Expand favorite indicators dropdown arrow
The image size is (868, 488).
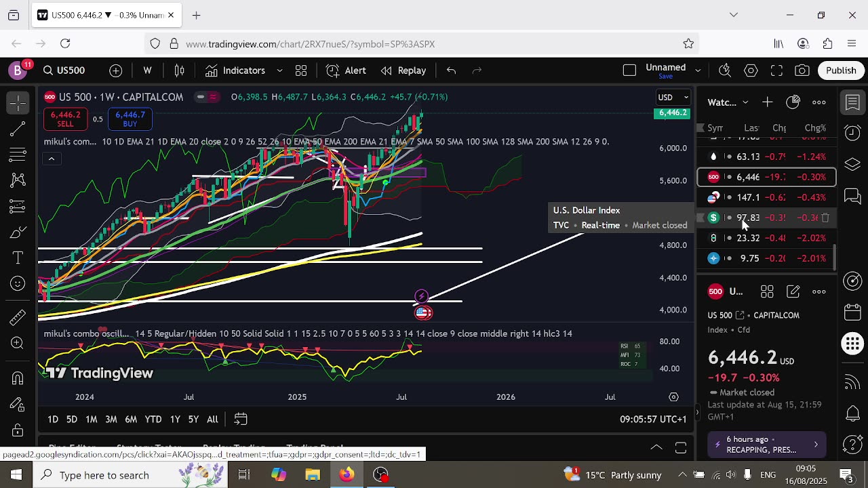coord(279,70)
